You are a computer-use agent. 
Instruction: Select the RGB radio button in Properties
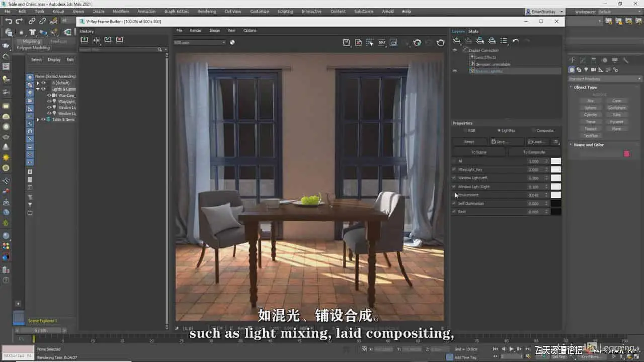465,131
